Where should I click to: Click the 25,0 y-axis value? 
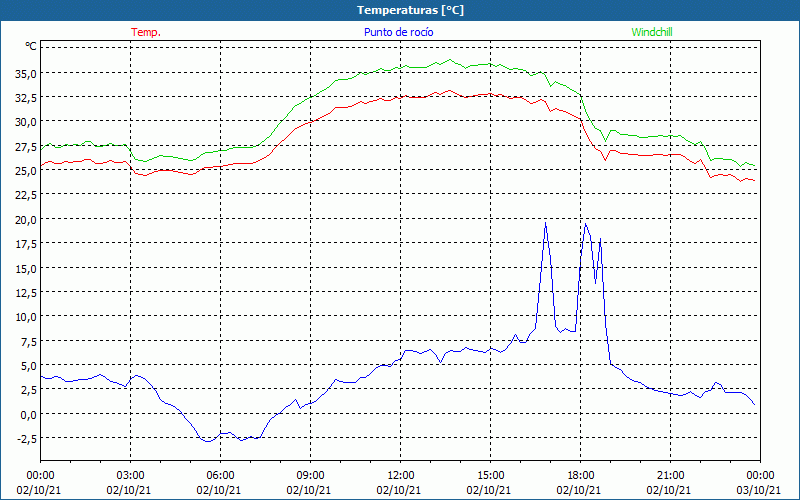click(x=26, y=170)
